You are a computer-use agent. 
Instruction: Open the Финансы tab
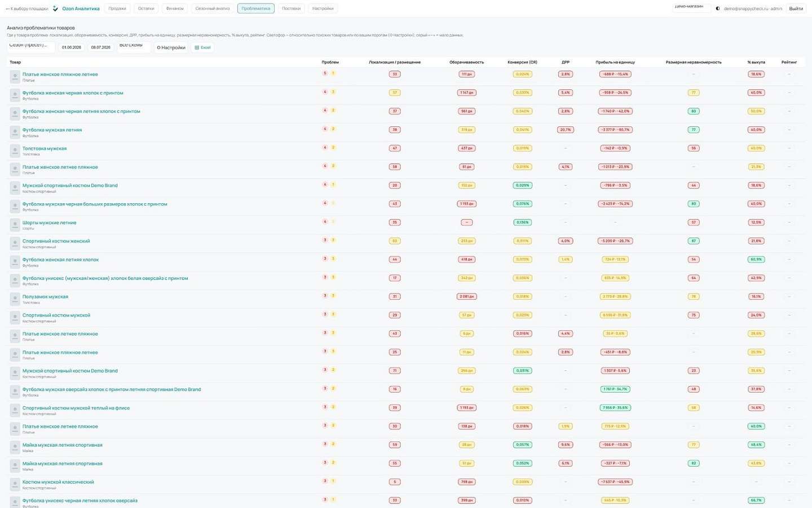click(175, 8)
